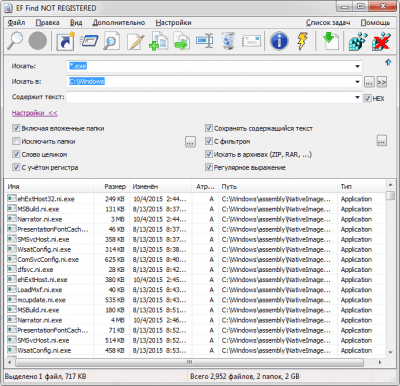The height and width of the screenshot is (386, 400).
Task: Click the shortcut arrow toolbar icon
Action: [x=65, y=41]
